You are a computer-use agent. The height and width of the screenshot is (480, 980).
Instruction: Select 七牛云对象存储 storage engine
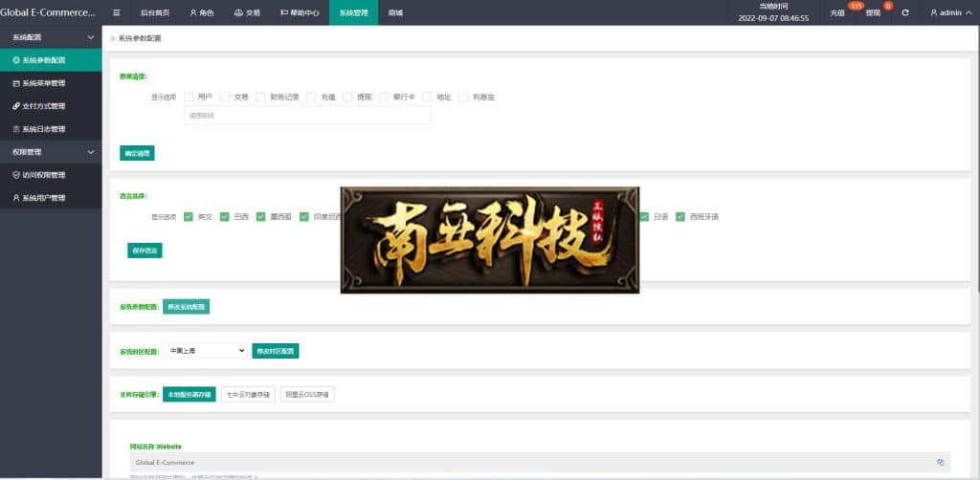(248, 395)
